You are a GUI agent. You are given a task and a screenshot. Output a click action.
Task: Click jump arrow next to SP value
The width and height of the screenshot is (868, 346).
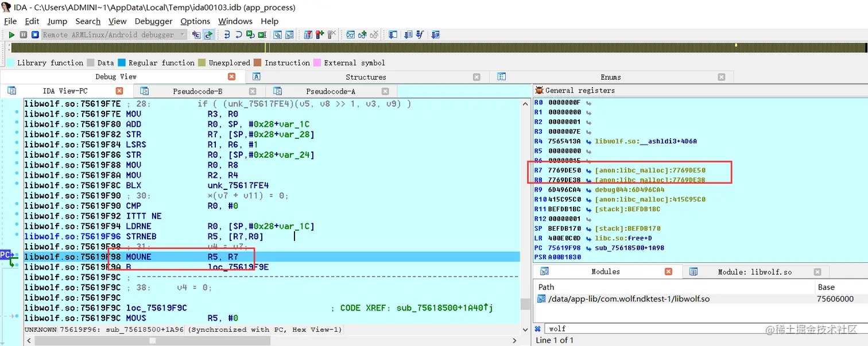588,228
